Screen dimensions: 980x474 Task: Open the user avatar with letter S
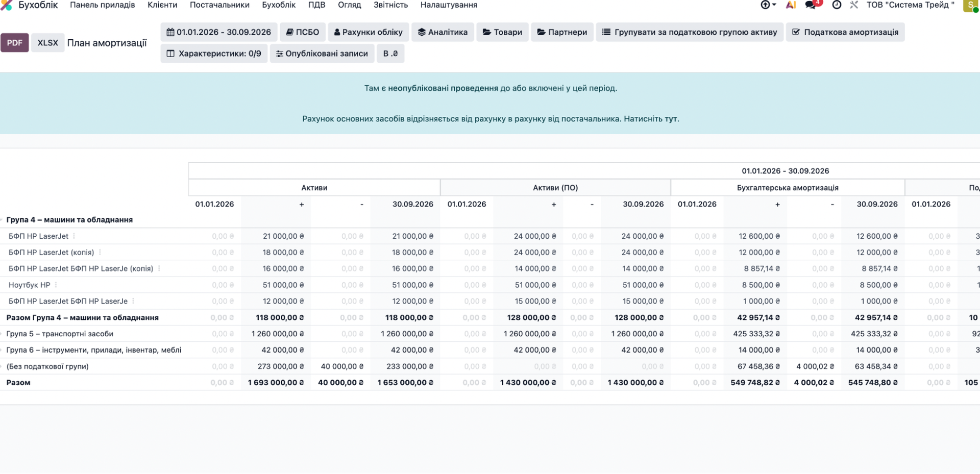tap(970, 5)
